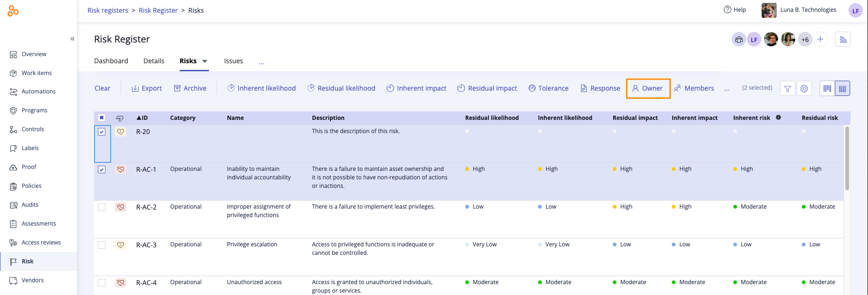Click the status icon for risk R-AC-2
The width and height of the screenshot is (868, 295).
point(121,207)
